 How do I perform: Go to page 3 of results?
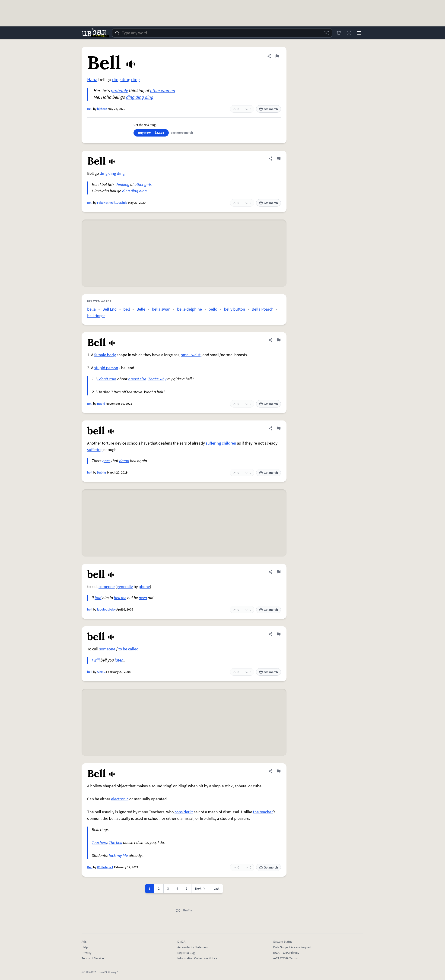pyautogui.click(x=168, y=889)
